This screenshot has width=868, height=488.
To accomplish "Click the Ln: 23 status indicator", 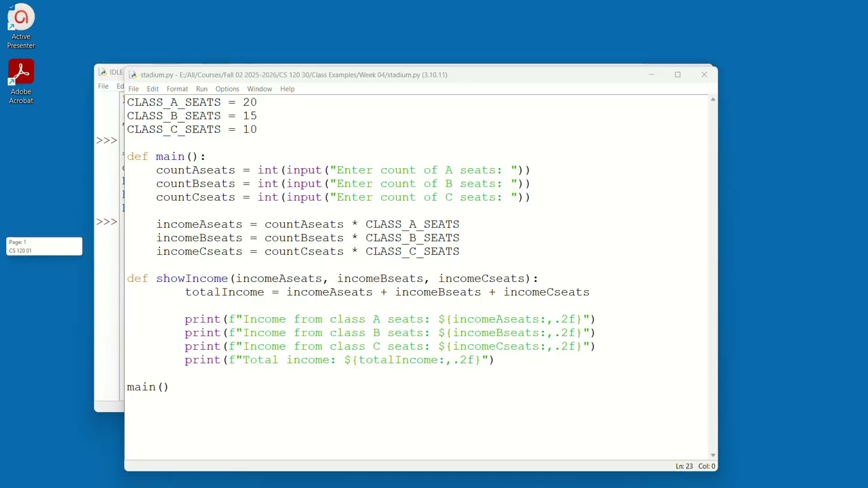I will pyautogui.click(x=684, y=466).
